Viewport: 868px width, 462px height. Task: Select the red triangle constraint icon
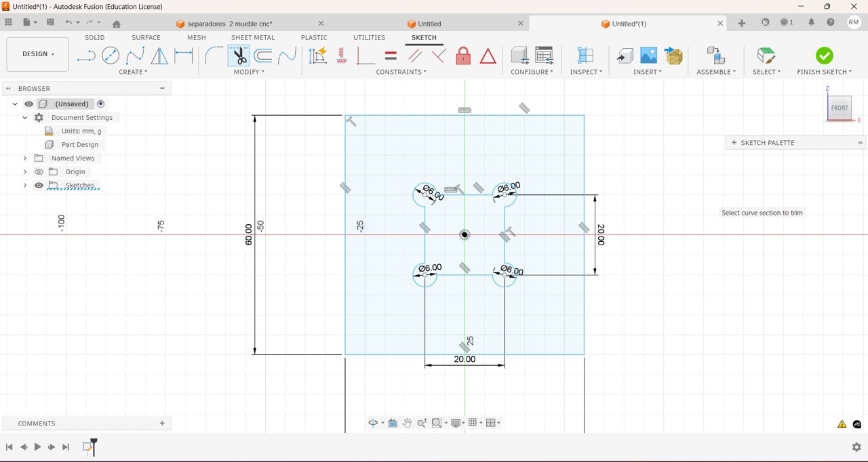pyautogui.click(x=488, y=56)
